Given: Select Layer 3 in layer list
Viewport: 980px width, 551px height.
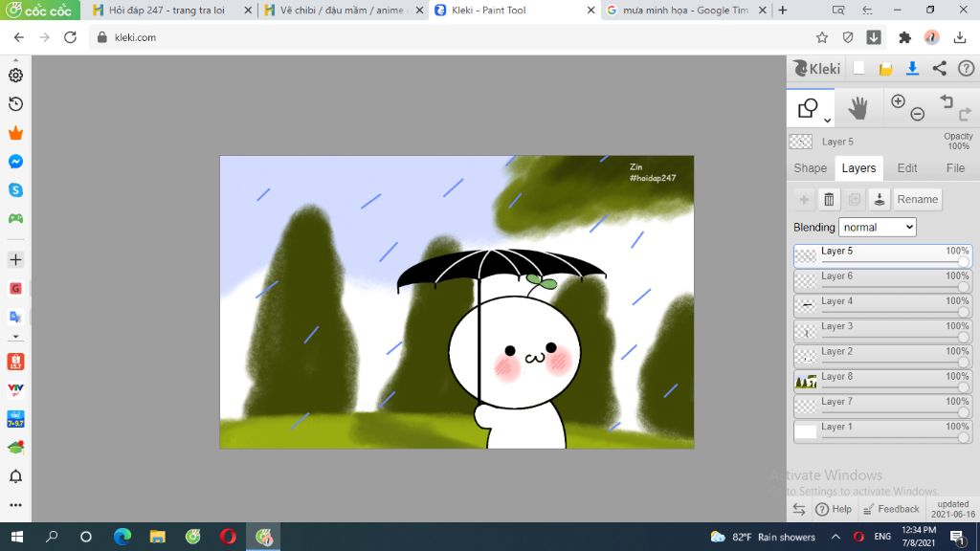Looking at the screenshot, I should point(882,331).
